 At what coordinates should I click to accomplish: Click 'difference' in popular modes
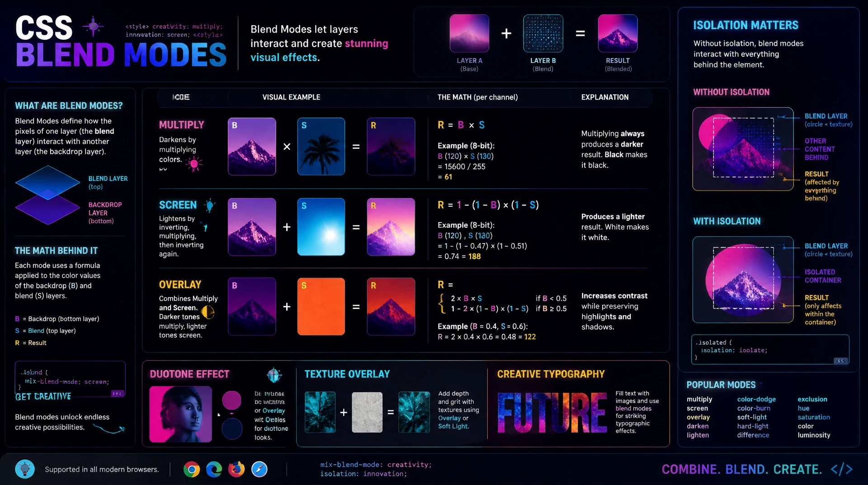click(753, 435)
